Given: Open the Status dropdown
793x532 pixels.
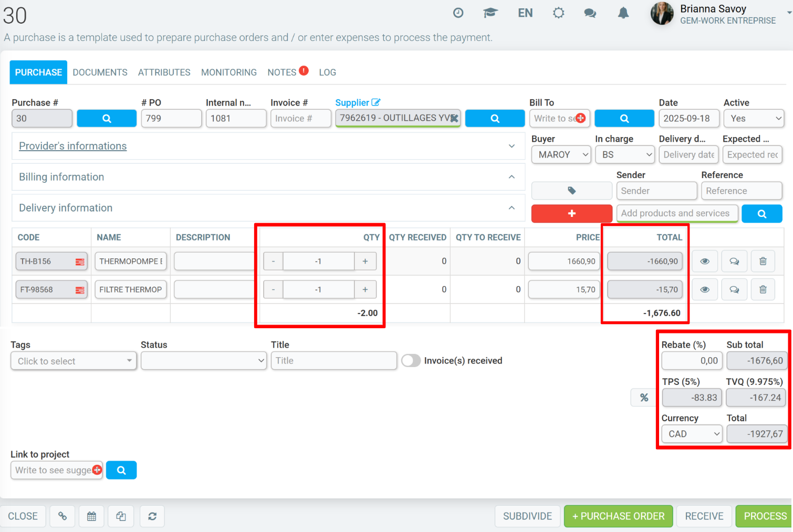Looking at the screenshot, I should tap(204, 361).
